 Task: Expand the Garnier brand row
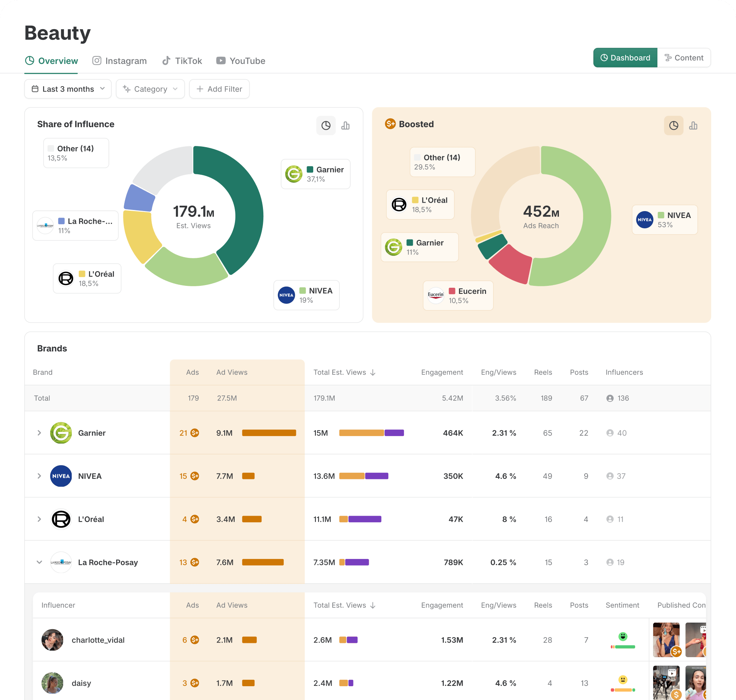coord(39,433)
